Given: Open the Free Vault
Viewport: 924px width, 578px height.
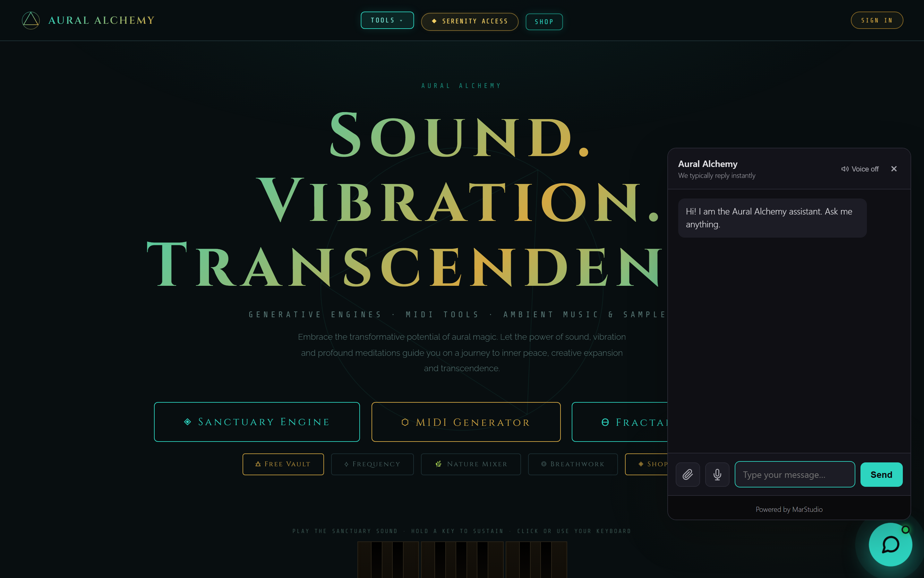Looking at the screenshot, I should 283,464.
